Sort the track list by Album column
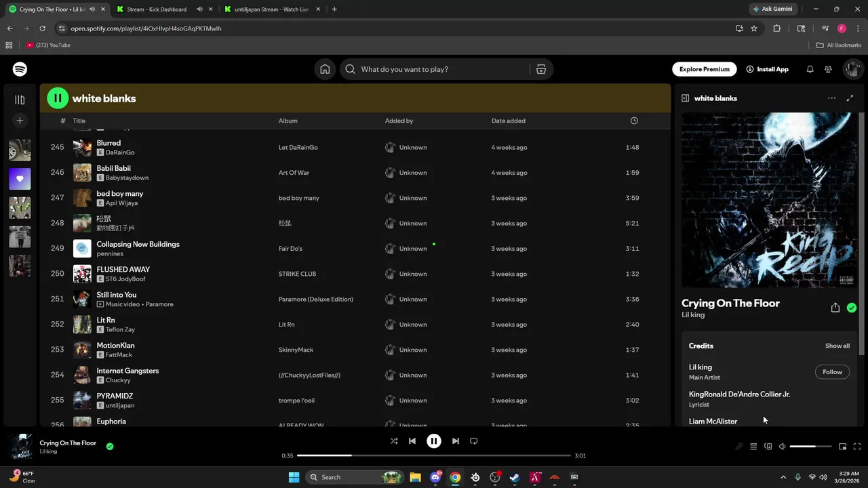This screenshot has width=868, height=488. 288,121
